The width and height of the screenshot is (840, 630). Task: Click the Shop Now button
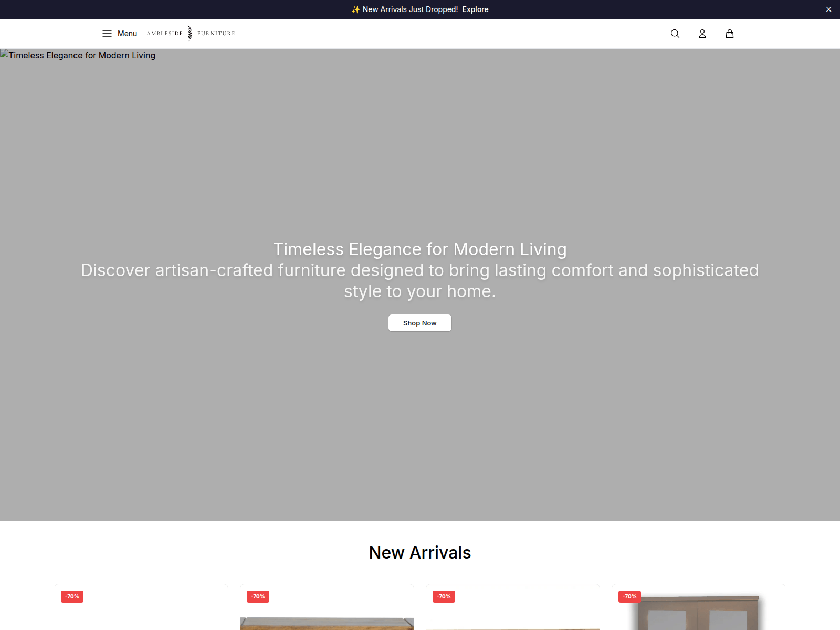coord(420,323)
